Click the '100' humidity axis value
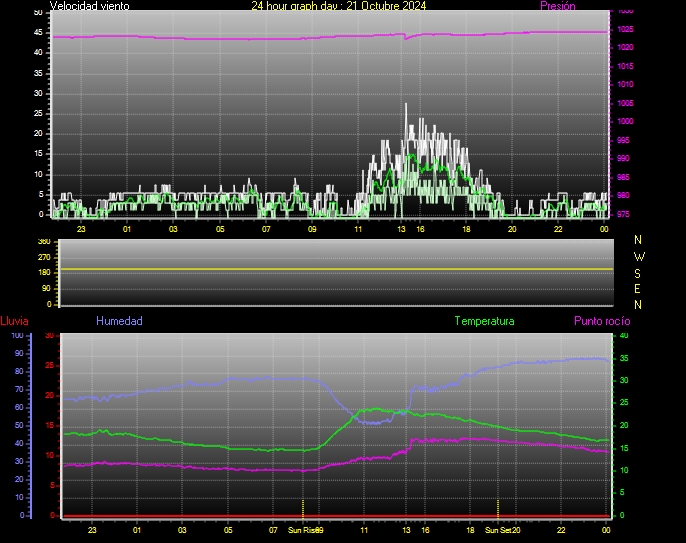This screenshot has width=686, height=543. pos(18,336)
